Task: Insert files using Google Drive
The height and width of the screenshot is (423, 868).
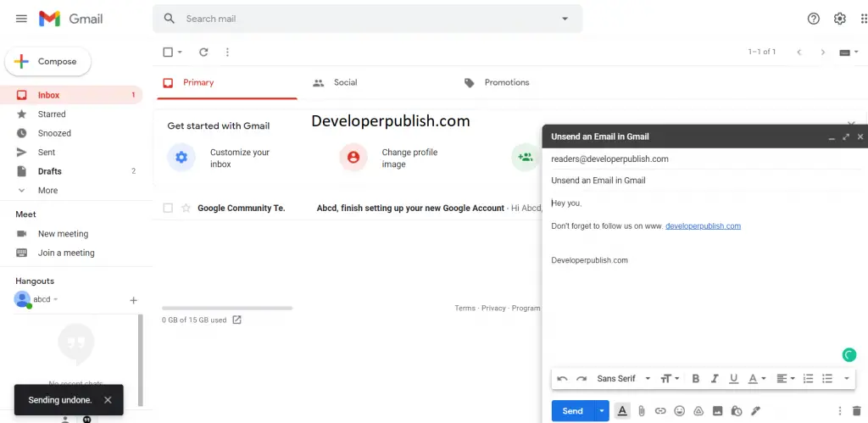Action: pyautogui.click(x=698, y=411)
